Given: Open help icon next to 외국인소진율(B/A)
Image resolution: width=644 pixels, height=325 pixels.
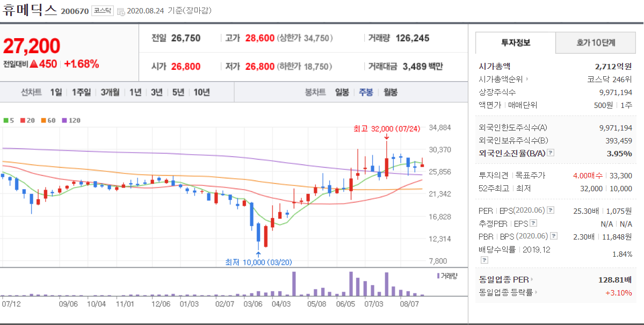Looking at the screenshot, I should coord(551,153).
